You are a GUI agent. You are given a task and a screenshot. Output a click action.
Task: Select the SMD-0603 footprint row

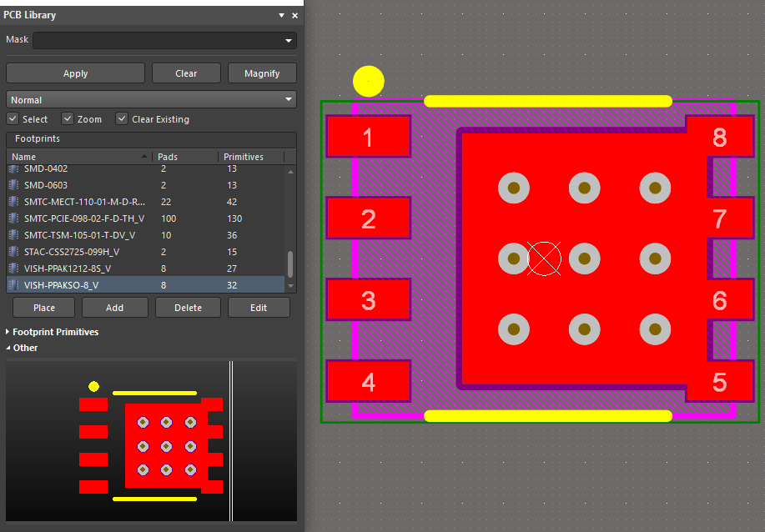click(x=146, y=185)
